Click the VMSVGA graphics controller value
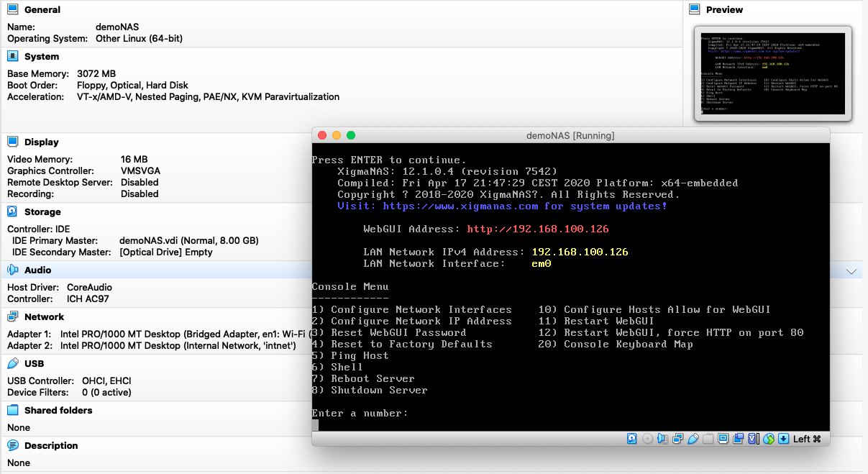The height and width of the screenshot is (474, 868). pyautogui.click(x=141, y=170)
